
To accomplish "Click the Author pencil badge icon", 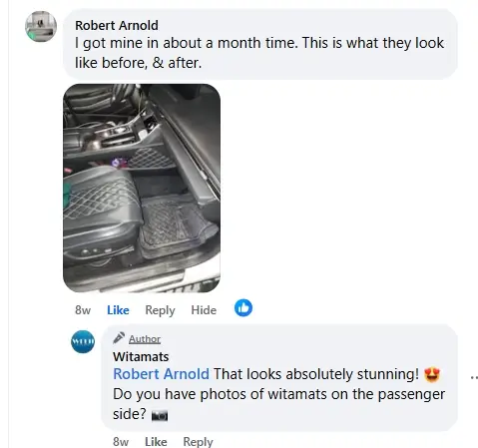I will pos(119,337).
